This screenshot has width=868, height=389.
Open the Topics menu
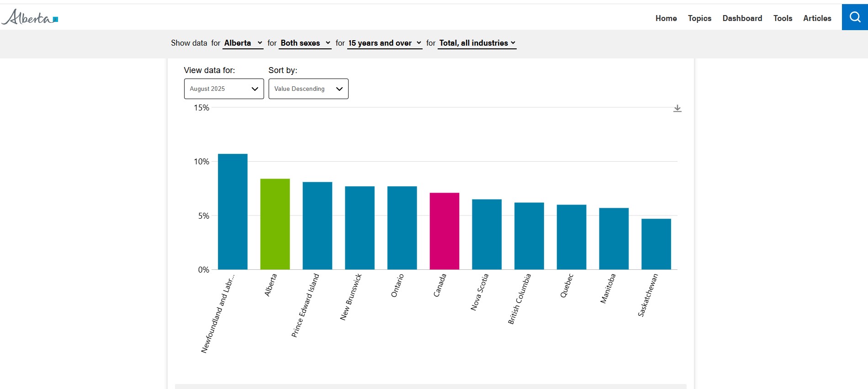[699, 18]
